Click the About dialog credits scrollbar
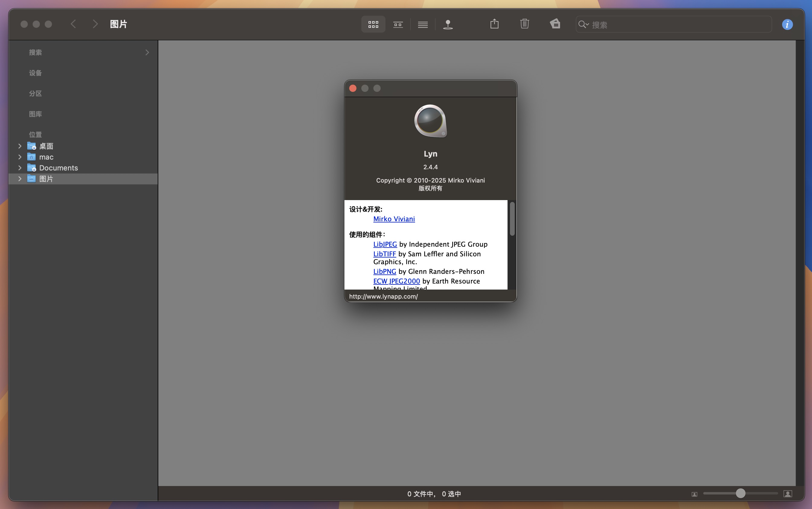Screen dimensions: 812x509 click(x=512, y=219)
